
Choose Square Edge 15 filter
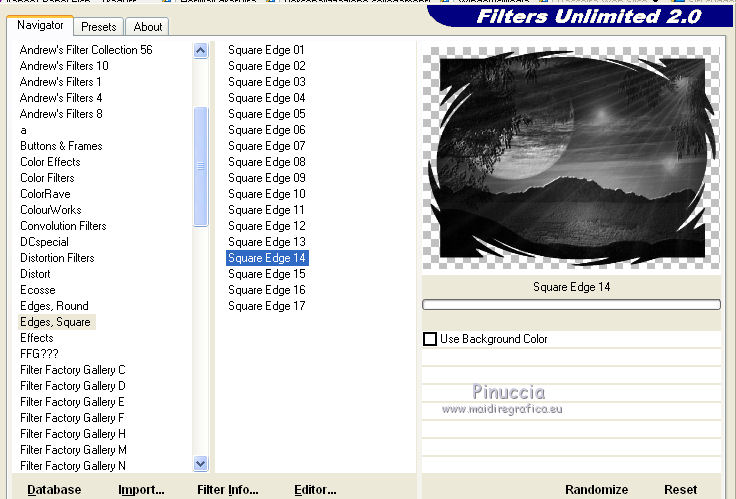[x=266, y=274]
